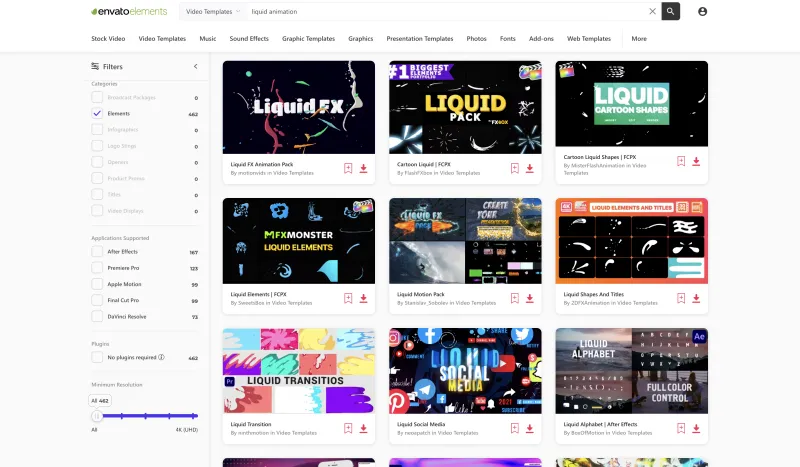Download Liquid Transition item

click(x=363, y=428)
